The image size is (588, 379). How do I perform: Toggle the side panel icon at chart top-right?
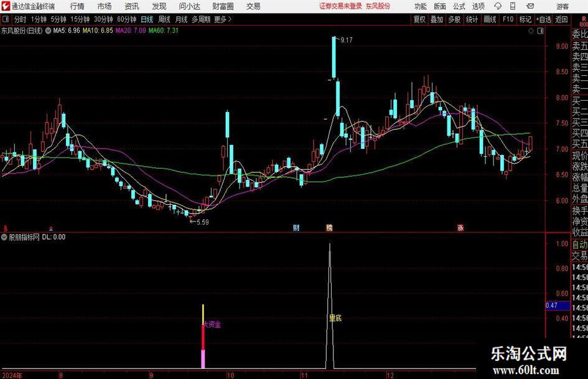tap(540, 31)
